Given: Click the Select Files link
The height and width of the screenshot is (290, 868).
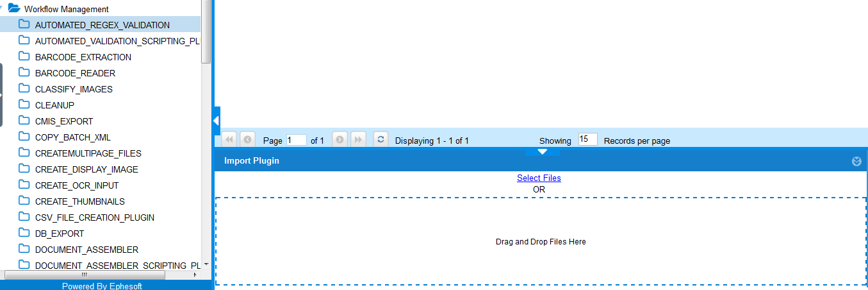Looking at the screenshot, I should [539, 178].
